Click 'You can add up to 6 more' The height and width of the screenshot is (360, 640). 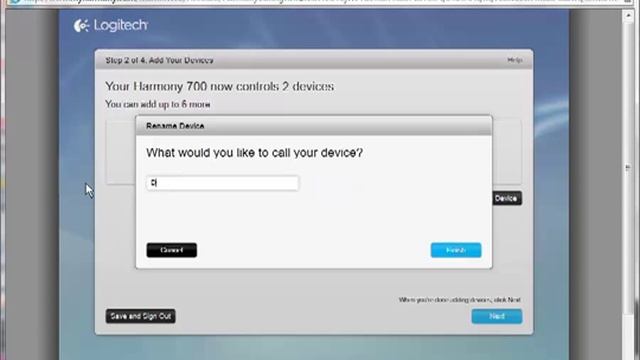coord(158,104)
